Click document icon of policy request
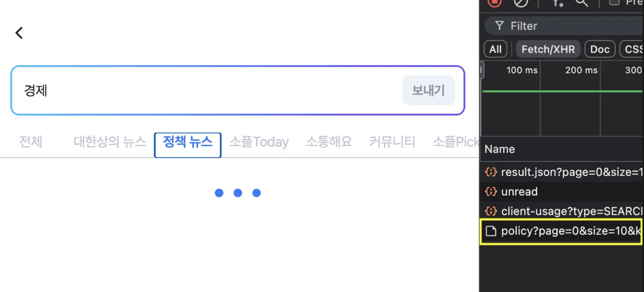 click(x=491, y=231)
